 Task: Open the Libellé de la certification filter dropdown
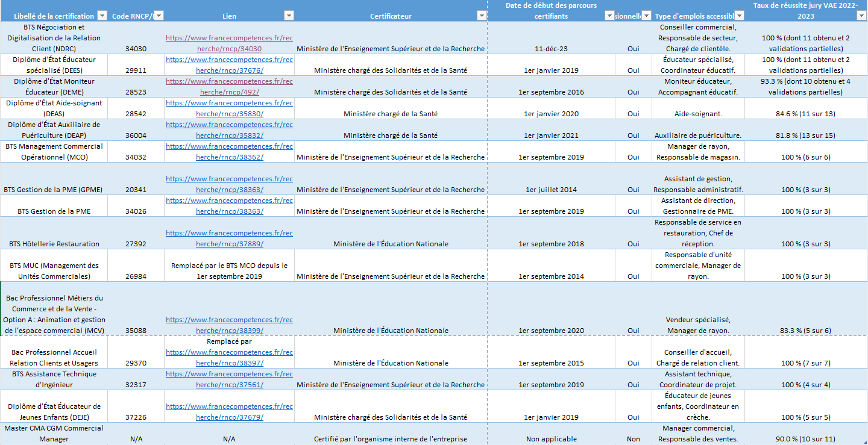coord(102,16)
